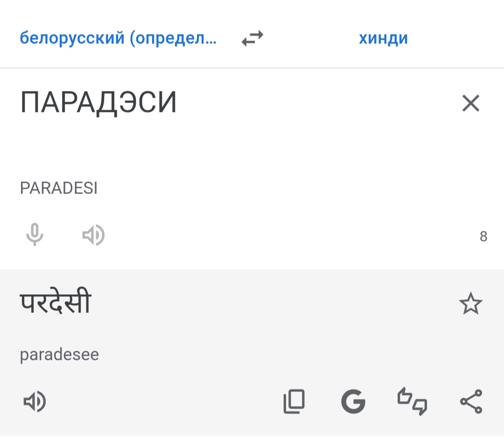Tap the Hindi result परदेसी
The image size is (504, 442).
point(56,303)
